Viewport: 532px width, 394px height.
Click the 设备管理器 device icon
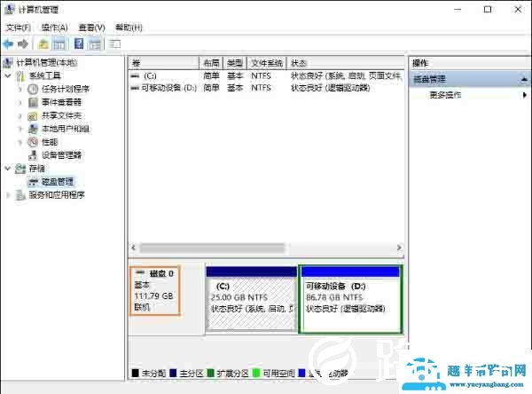(33, 155)
